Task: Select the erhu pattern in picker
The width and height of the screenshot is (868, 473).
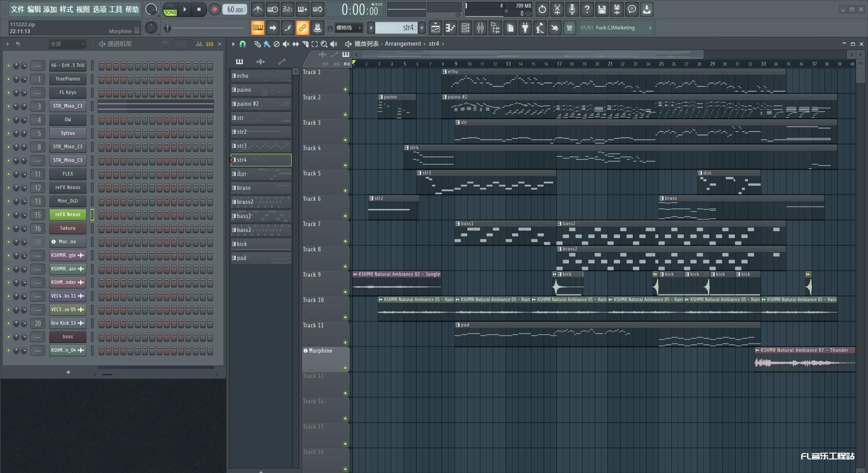Action: pyautogui.click(x=261, y=76)
